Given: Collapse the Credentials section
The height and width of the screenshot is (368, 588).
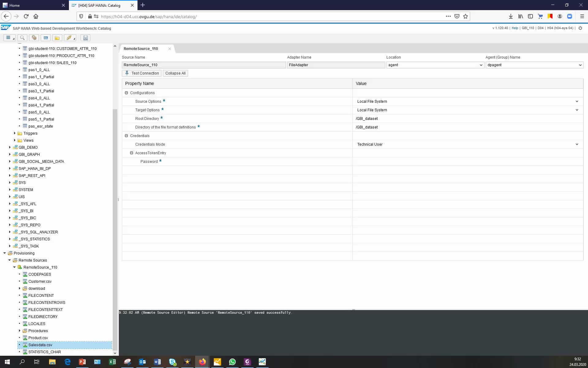Looking at the screenshot, I should pos(126,136).
